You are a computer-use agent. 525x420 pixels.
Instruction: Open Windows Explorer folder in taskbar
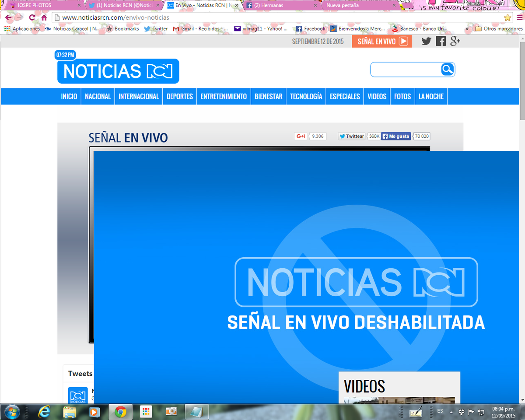[x=70, y=412]
